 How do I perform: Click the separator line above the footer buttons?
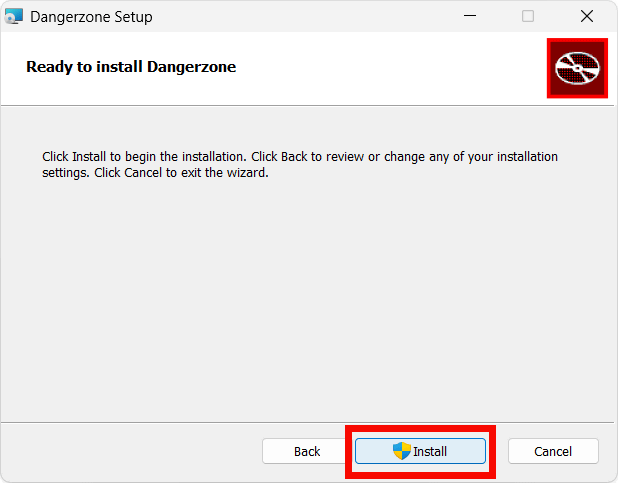coord(300,423)
